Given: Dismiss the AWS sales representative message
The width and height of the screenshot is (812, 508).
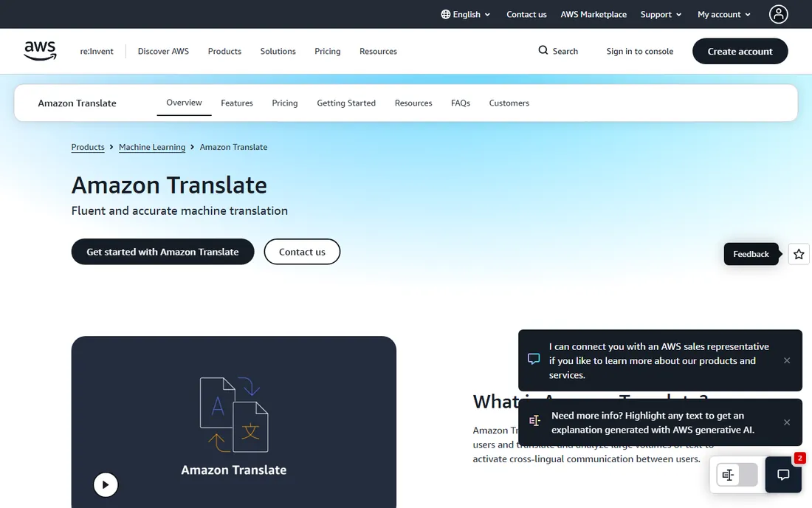Looking at the screenshot, I should point(787,360).
